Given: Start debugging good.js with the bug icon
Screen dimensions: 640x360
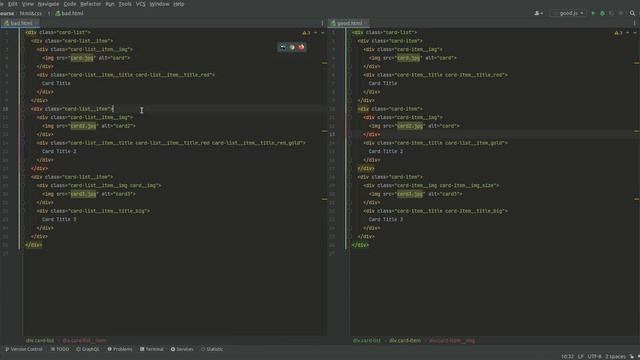Looking at the screenshot, I should tap(602, 13).
